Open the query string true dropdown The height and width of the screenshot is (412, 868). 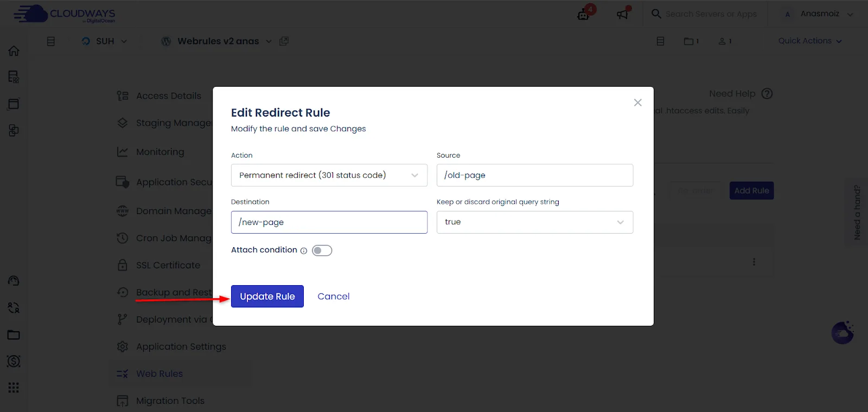point(535,222)
